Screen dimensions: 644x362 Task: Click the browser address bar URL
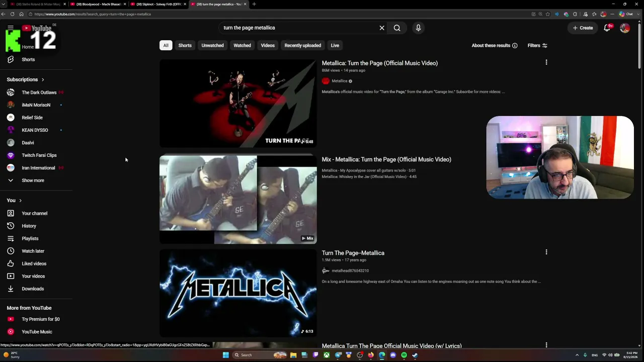pyautogui.click(x=93, y=14)
